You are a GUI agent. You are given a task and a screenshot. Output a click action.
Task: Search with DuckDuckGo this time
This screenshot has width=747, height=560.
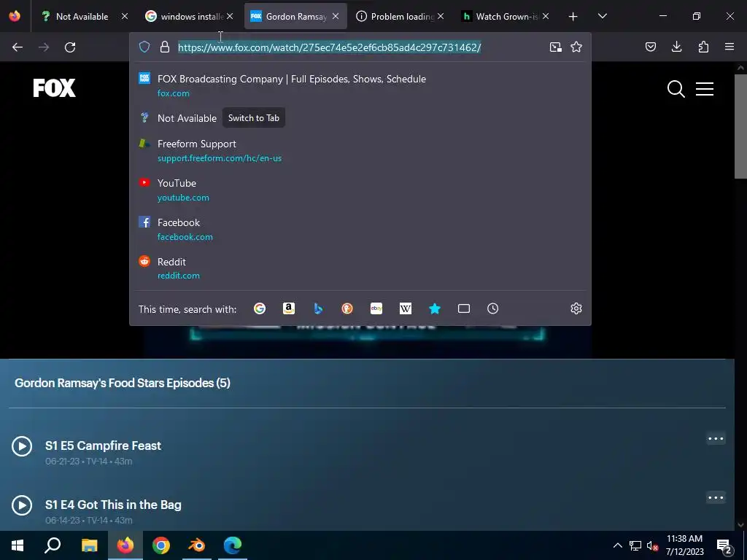coord(347,308)
